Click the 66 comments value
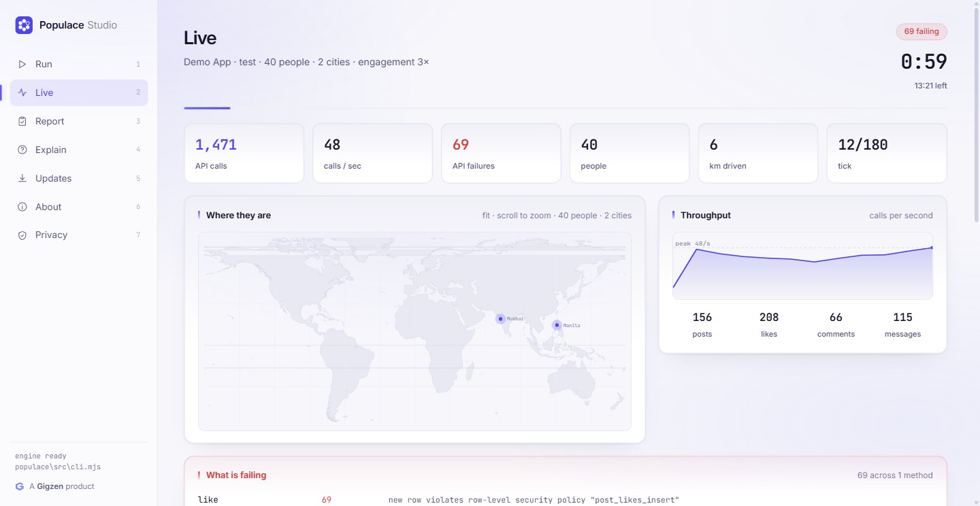Screen dimensions: 980x506 (x=836, y=317)
